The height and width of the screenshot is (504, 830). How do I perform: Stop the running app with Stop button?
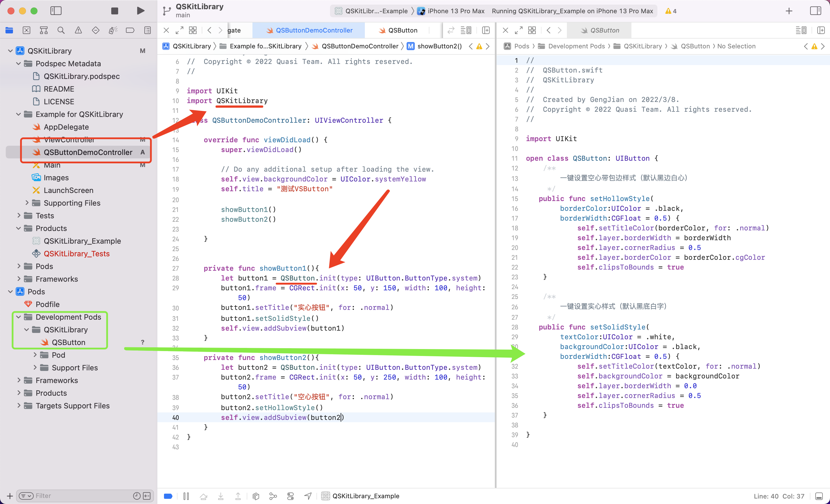(x=114, y=11)
